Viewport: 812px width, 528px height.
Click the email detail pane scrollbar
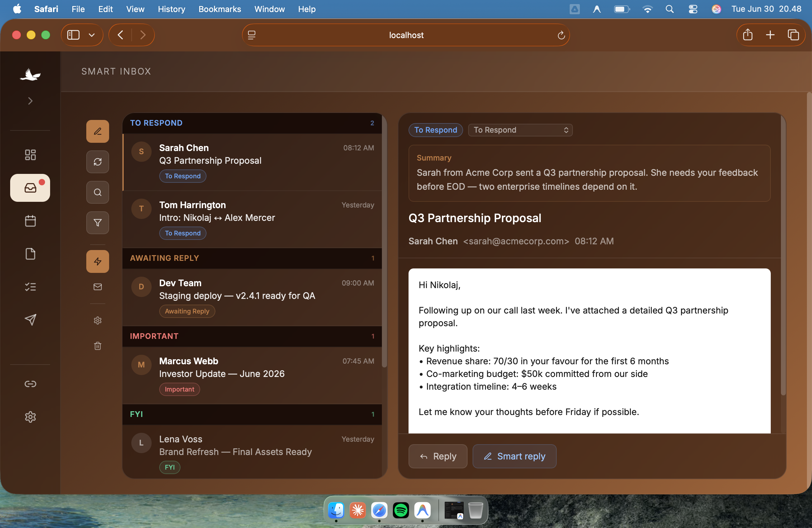point(783,256)
